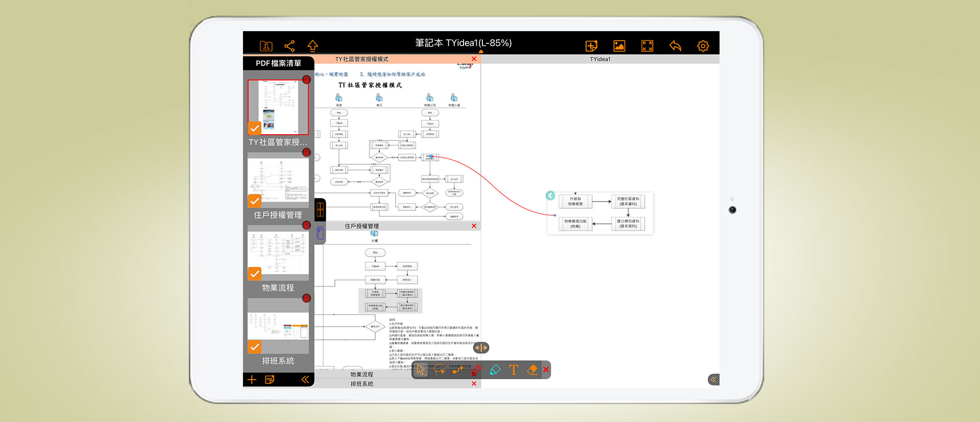Image resolution: width=980 pixels, height=422 pixels.
Task: Select the 排班系統 document header
Action: (362, 384)
